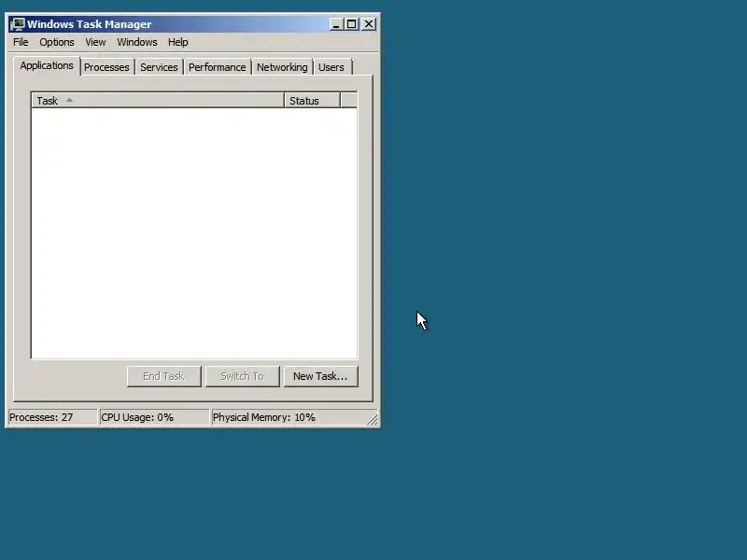Open the Windows menu

coord(137,42)
